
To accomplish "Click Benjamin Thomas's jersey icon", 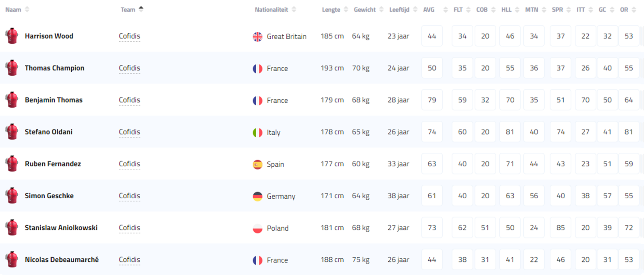I will pyautogui.click(x=12, y=100).
